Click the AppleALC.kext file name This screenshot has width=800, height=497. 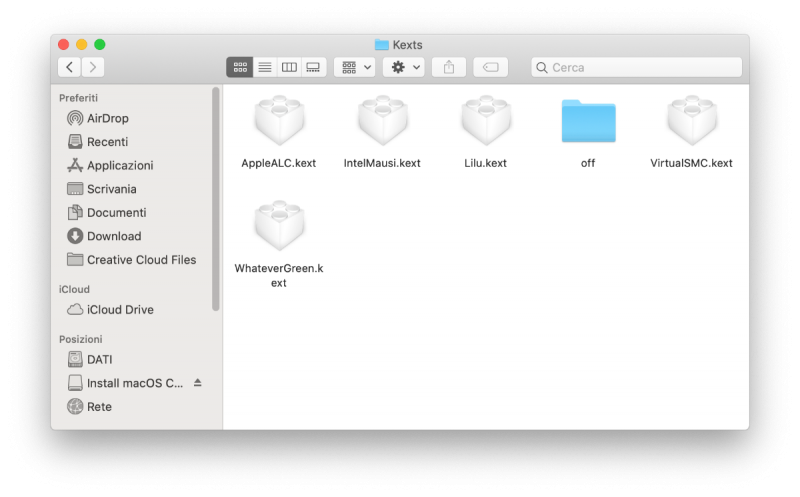coord(279,163)
